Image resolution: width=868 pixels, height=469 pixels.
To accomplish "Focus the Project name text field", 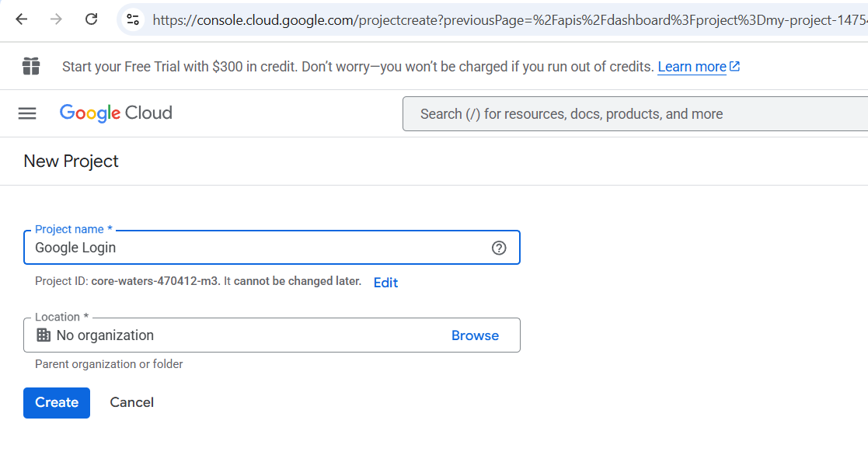I will click(x=256, y=248).
